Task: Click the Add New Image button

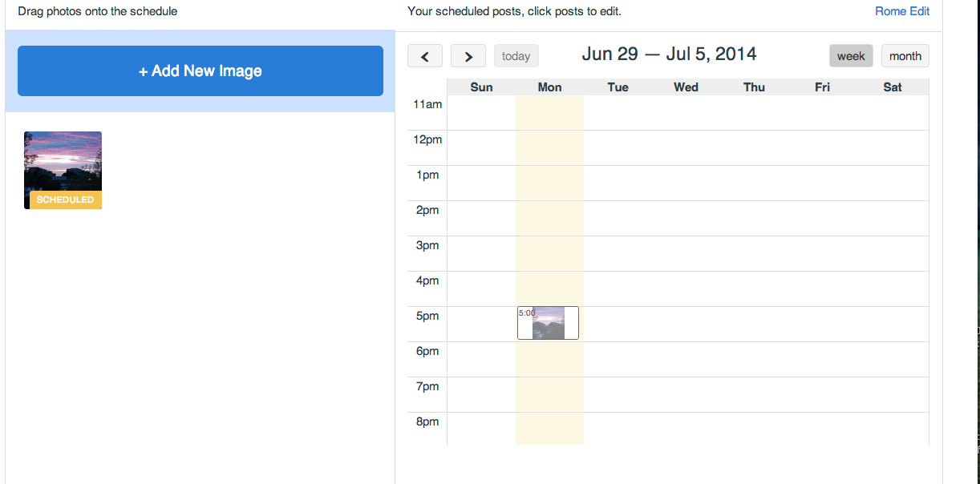Action: click(x=200, y=71)
